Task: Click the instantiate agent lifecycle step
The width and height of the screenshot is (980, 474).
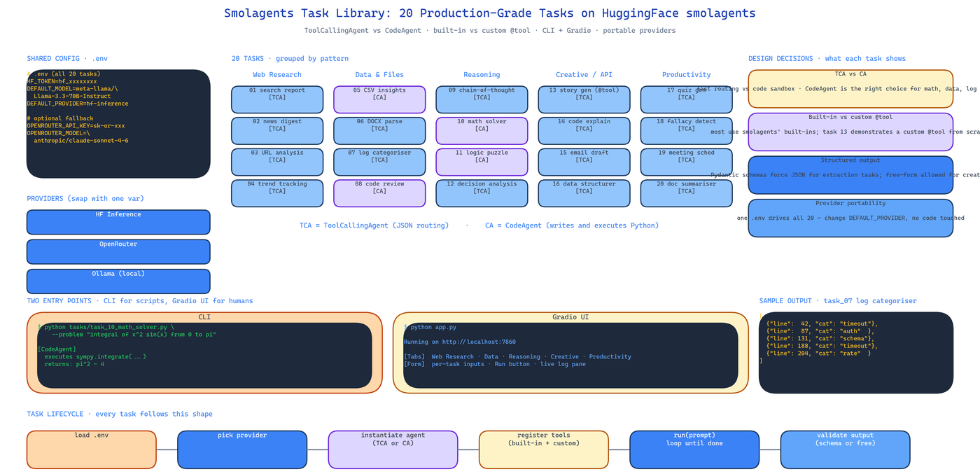Action: [393, 449]
